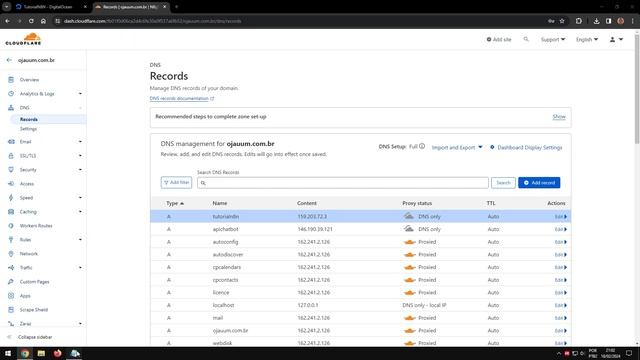The width and height of the screenshot is (640, 360).
Task: Expand SSL/TLS section chevron
Action: coord(80,156)
